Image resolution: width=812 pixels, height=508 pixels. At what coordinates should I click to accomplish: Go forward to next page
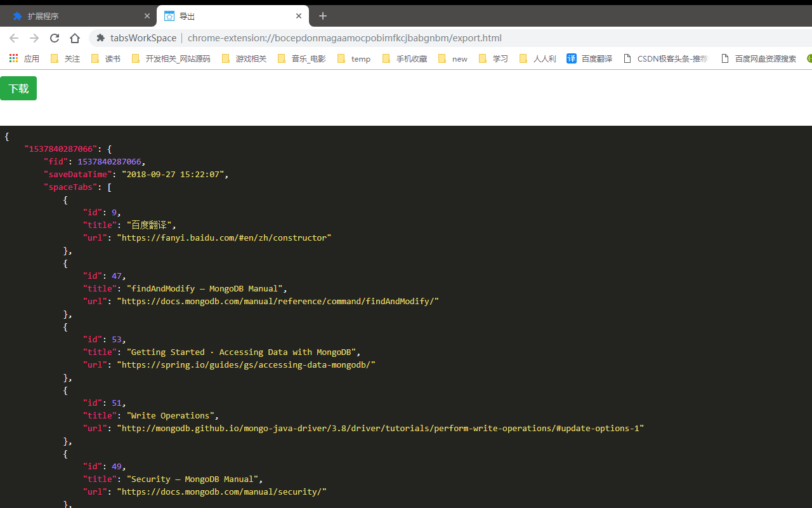(34, 38)
